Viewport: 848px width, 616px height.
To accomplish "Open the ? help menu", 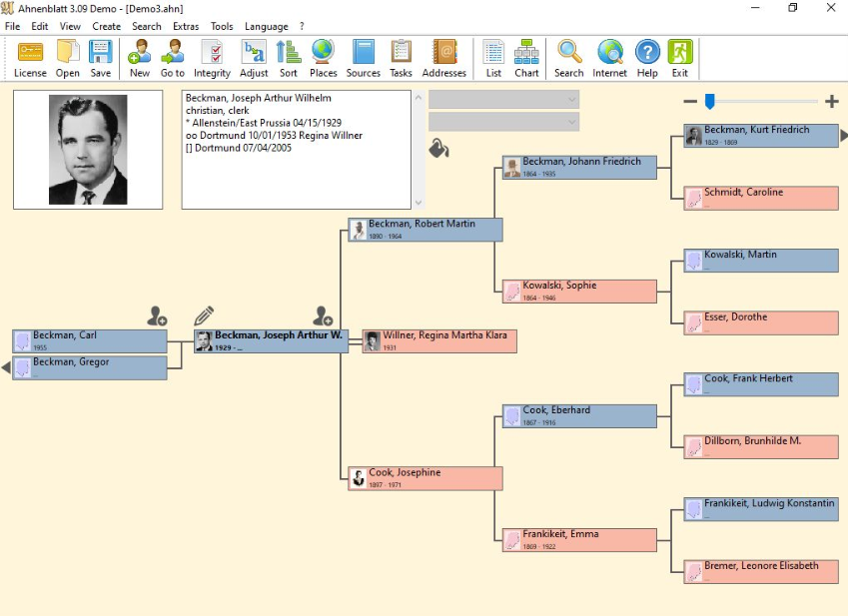I will pyautogui.click(x=302, y=26).
